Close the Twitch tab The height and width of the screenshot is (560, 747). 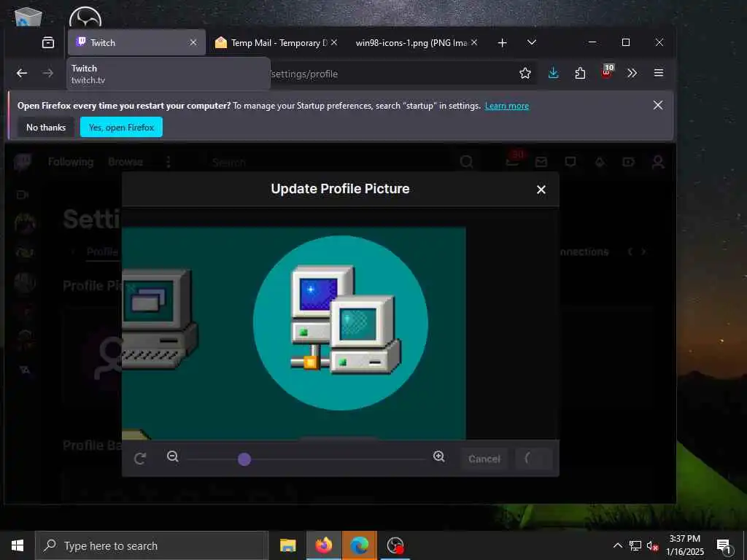tap(193, 42)
